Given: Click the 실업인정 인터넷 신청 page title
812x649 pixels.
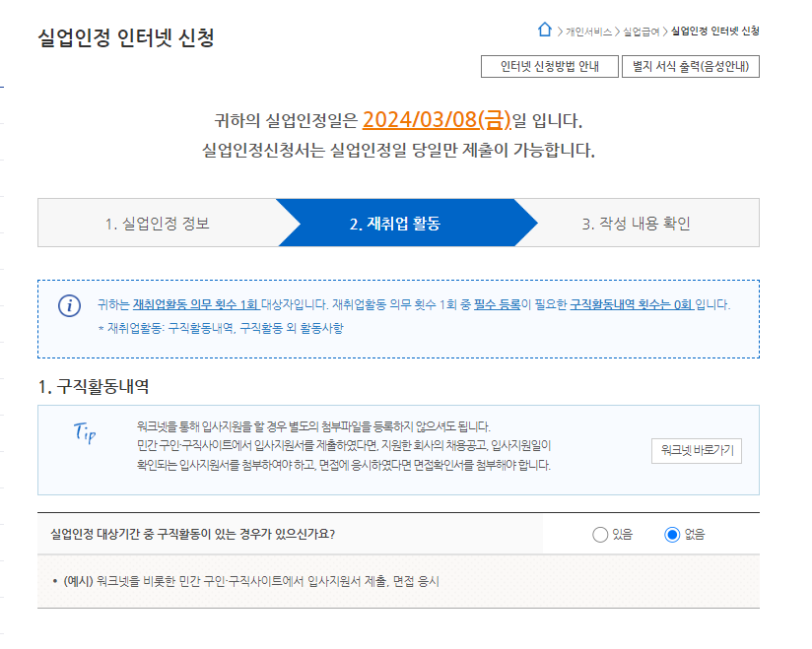Looking at the screenshot, I should (126, 37).
